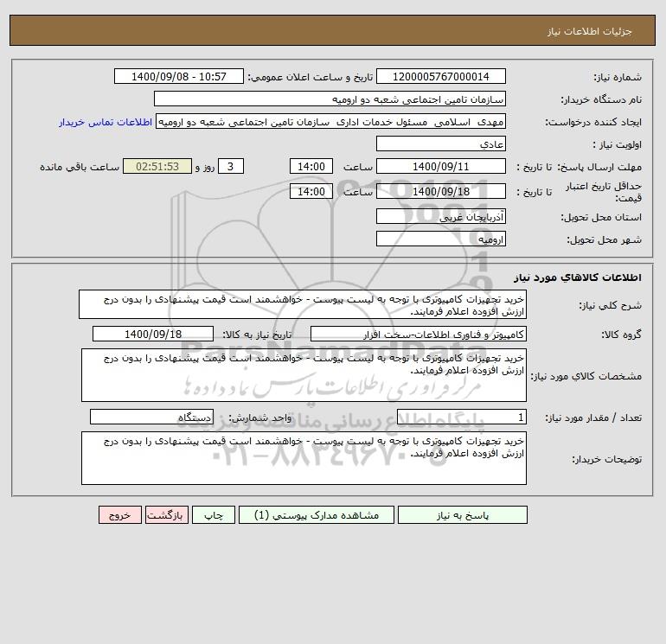This screenshot has height=644, width=666.
Task: Click the ایجاد کننده درخواست field
Action: [331, 121]
